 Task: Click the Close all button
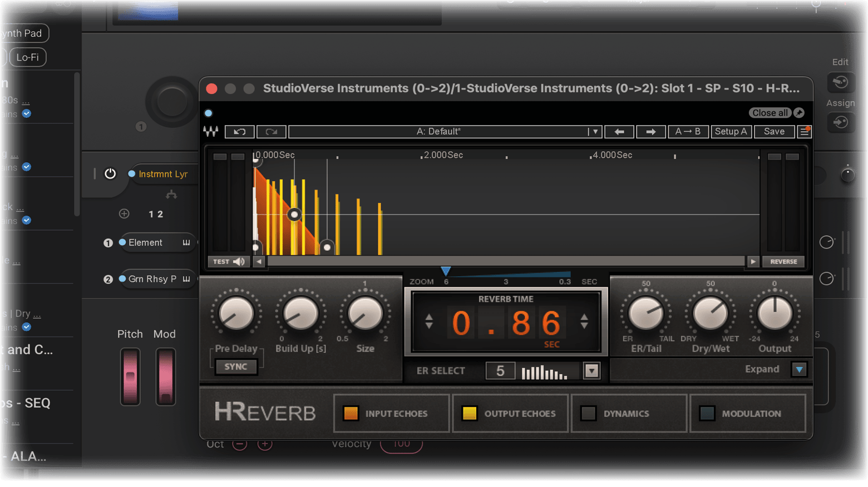click(770, 113)
